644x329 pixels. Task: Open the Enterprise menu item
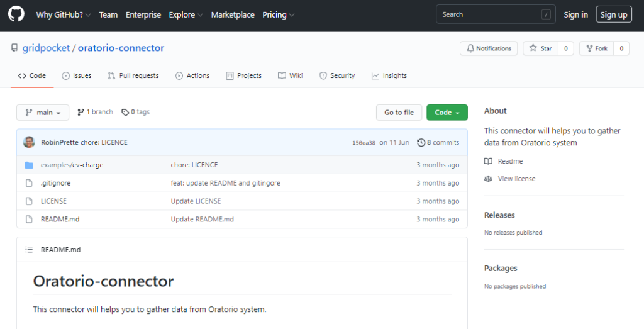(x=143, y=15)
